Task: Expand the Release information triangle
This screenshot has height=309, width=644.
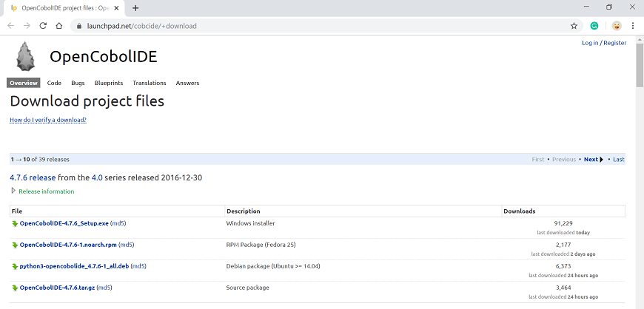Action: coord(13,191)
